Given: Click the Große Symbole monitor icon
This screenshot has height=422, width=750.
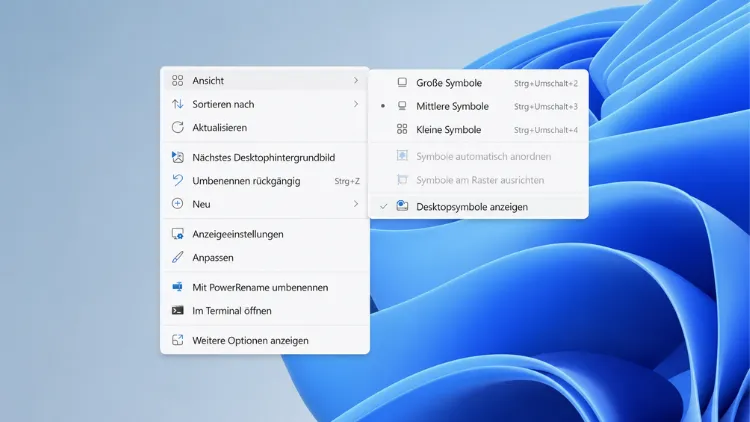Looking at the screenshot, I should coord(402,83).
